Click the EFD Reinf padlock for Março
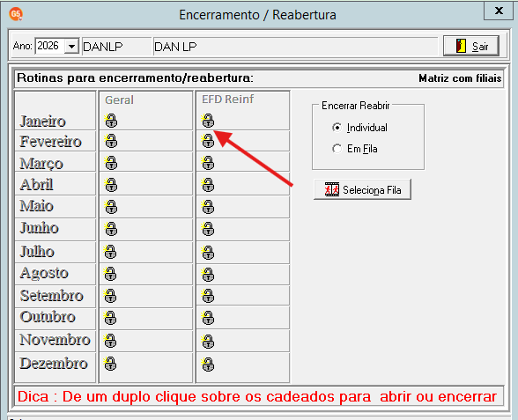Screen dimensions: 518x420 208,163
